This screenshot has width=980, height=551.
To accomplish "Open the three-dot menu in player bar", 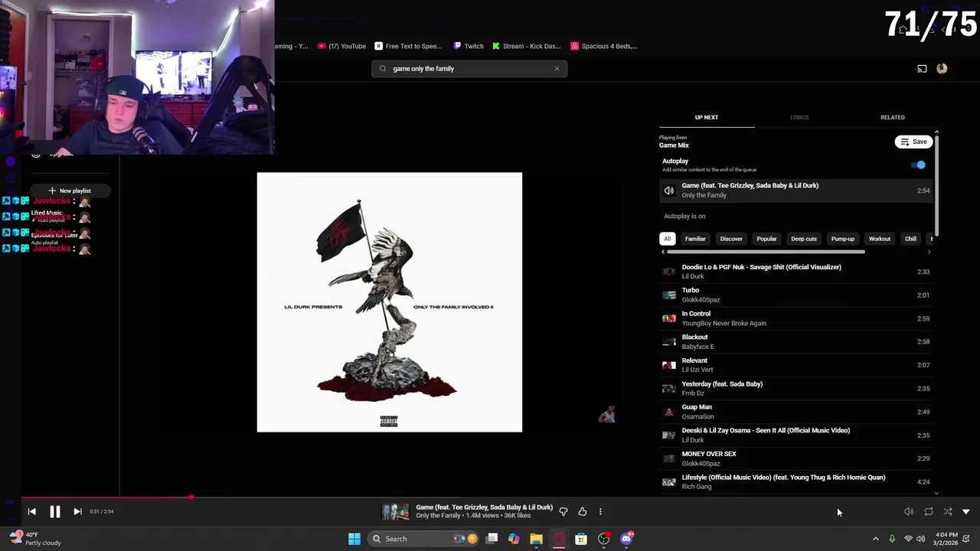I will pyautogui.click(x=600, y=511).
